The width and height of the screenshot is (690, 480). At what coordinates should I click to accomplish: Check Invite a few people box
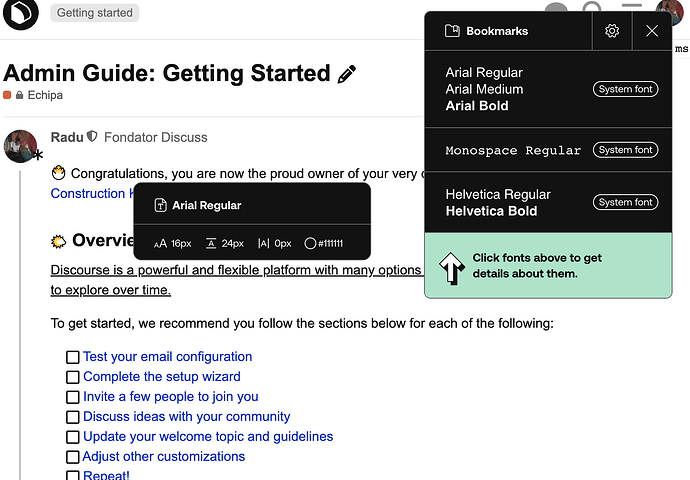(x=73, y=397)
